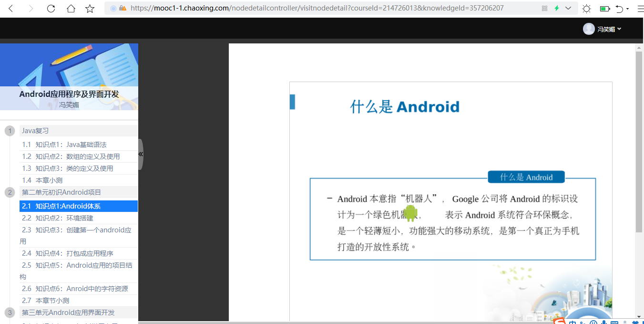Open the QR code icon in address bar
The height and width of the screenshot is (324, 644).
point(545,9)
